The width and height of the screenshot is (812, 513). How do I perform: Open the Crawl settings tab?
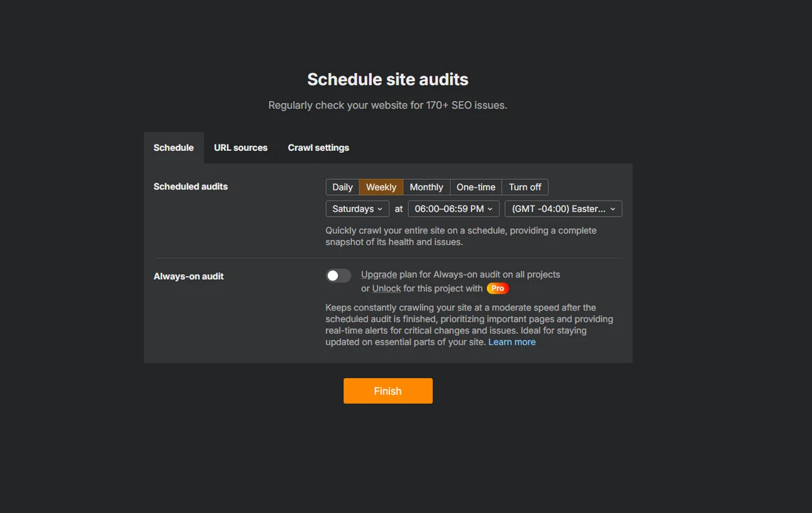pyautogui.click(x=319, y=148)
